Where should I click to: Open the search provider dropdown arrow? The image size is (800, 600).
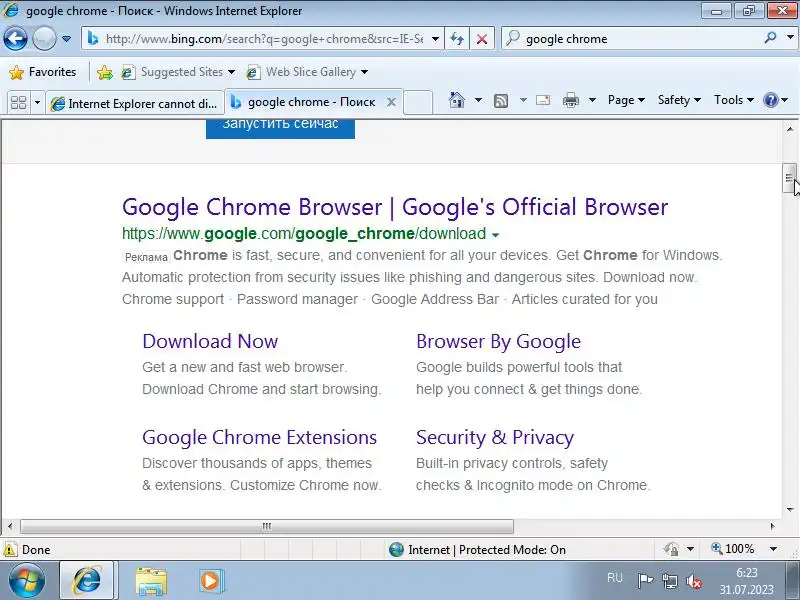(790, 38)
